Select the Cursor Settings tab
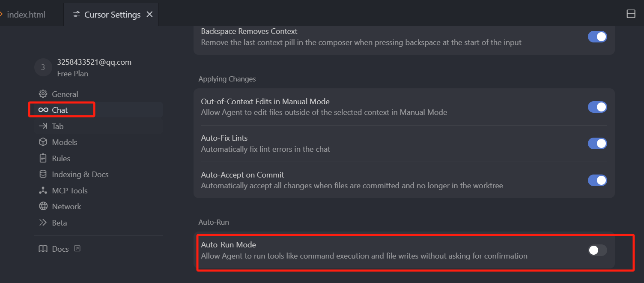Viewport: 644px width, 283px height. point(111,15)
